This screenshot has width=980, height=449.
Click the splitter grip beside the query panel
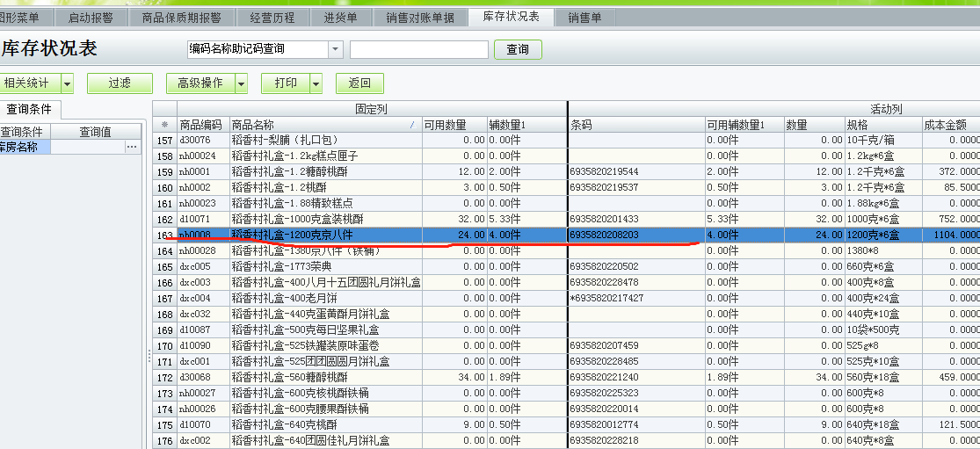point(149,356)
